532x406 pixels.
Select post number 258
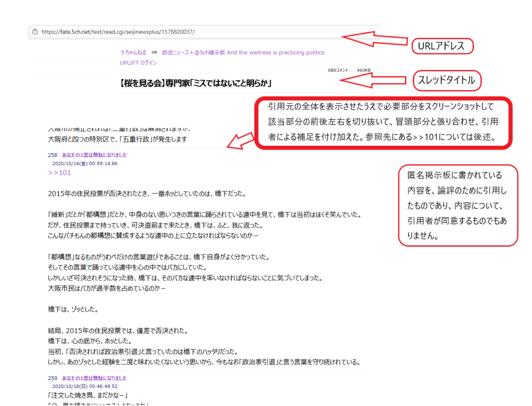pos(52,155)
